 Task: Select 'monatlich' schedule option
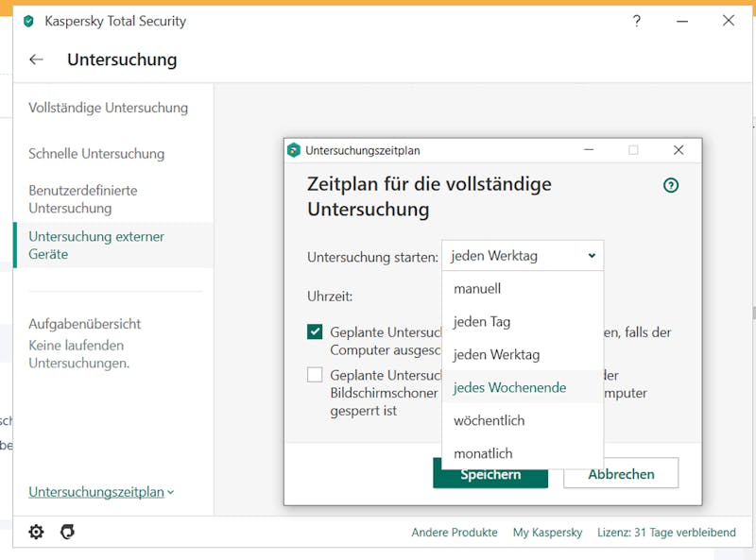click(x=523, y=453)
